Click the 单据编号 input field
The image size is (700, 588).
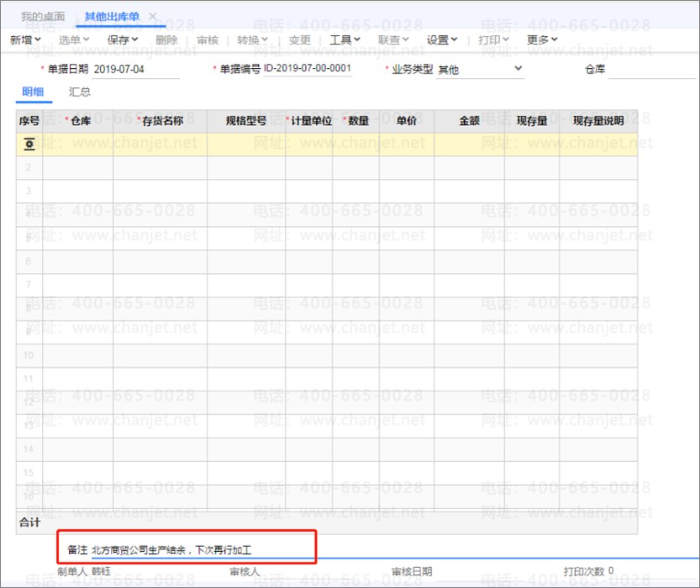[308, 69]
